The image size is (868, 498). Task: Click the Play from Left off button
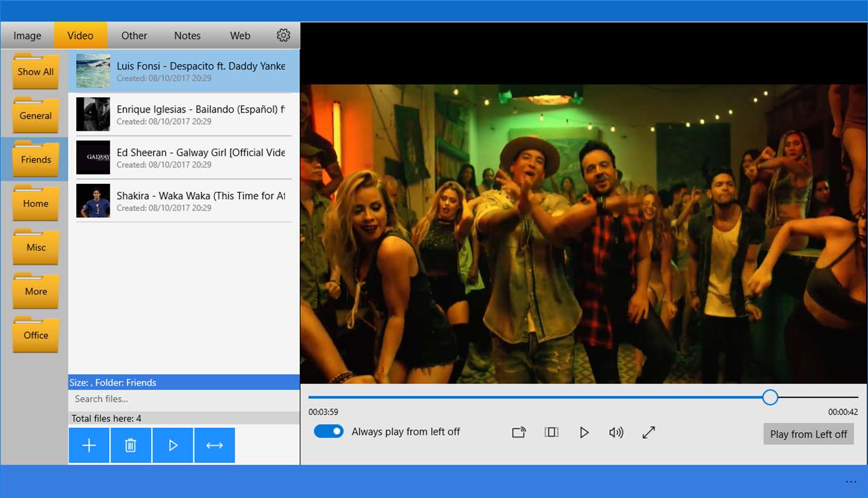point(808,434)
